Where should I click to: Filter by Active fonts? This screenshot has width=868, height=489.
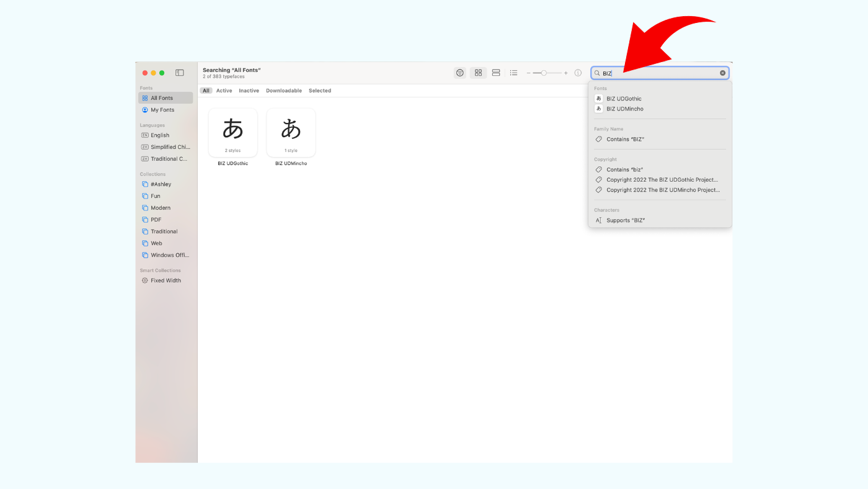coord(224,91)
